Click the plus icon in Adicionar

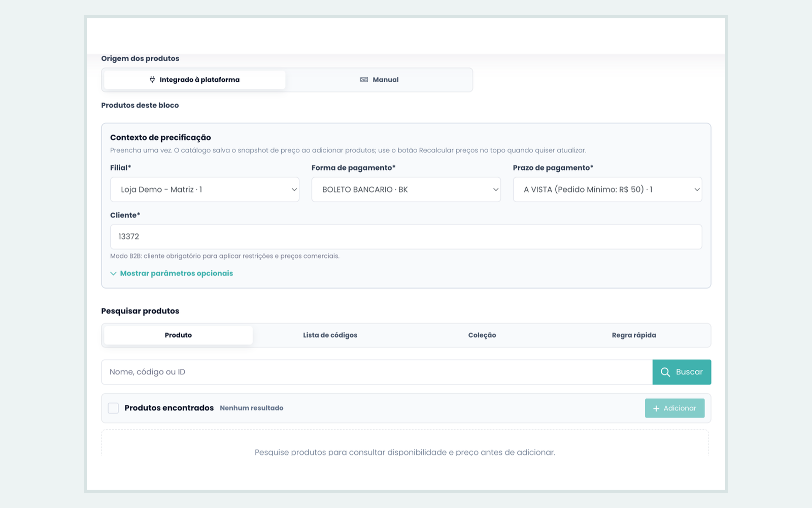pyautogui.click(x=656, y=408)
